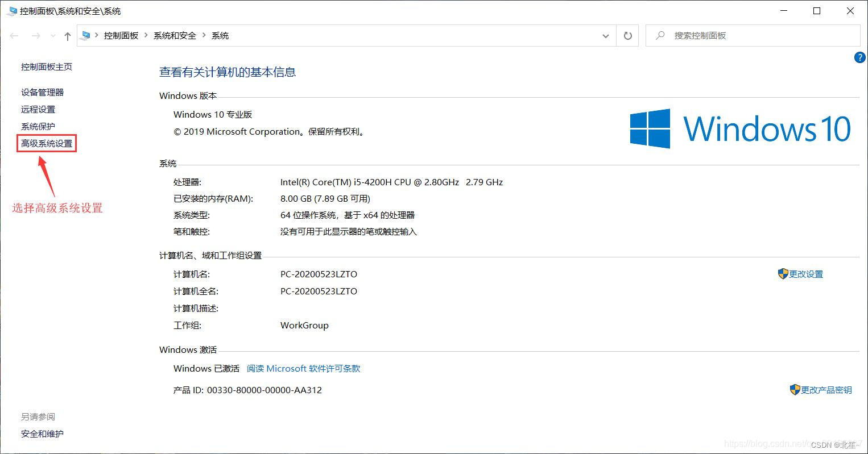Open 远程设置 in sidebar

38,109
